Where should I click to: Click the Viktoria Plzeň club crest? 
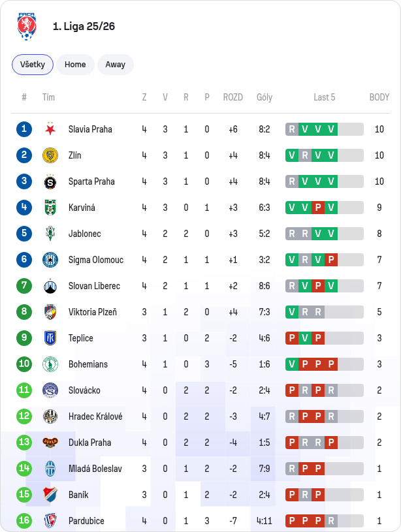(x=50, y=312)
